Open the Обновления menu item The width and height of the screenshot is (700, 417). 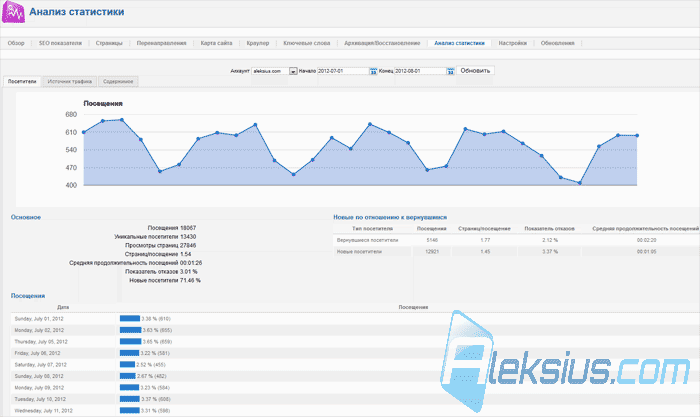point(558,43)
